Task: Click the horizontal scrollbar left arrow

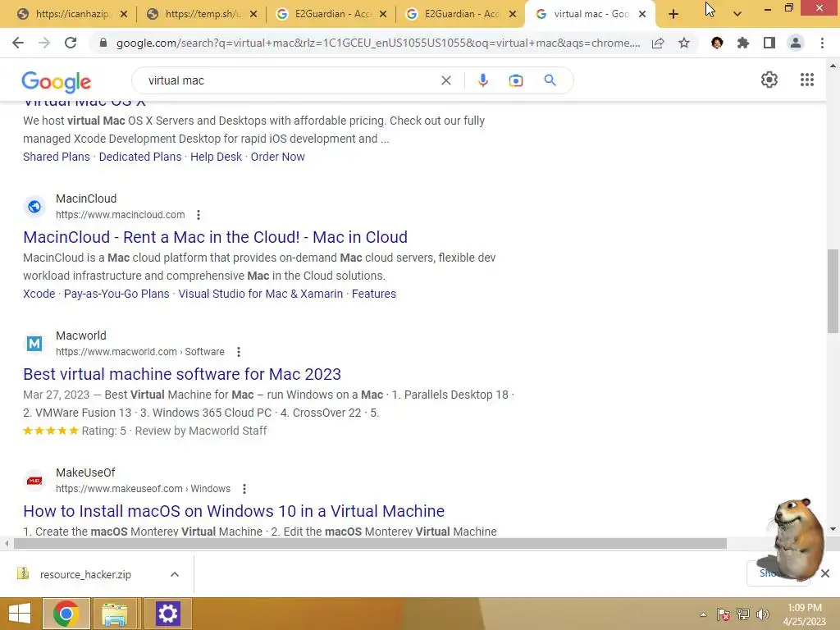Action: coord(7,544)
